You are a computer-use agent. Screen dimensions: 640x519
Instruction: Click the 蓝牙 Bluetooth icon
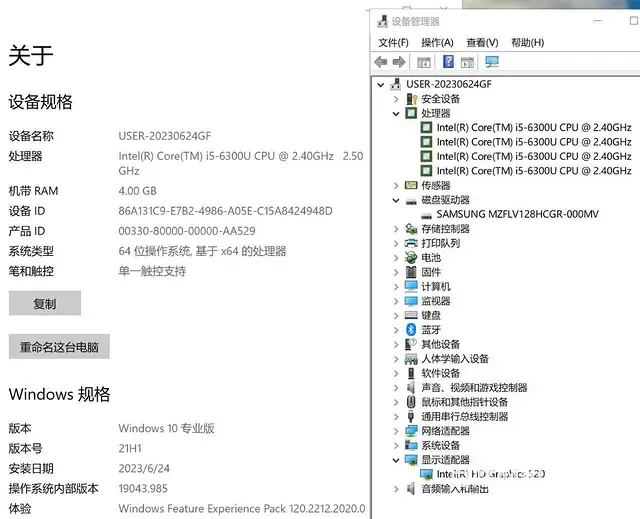coord(411,330)
